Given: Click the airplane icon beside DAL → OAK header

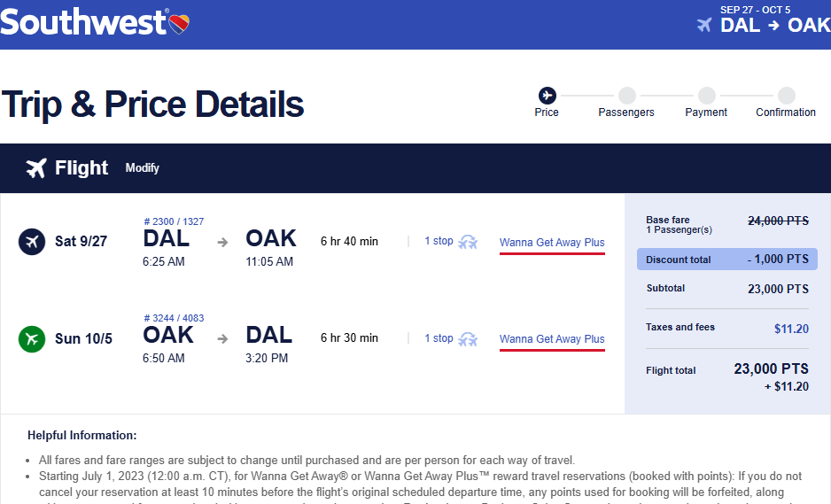Looking at the screenshot, I should pyautogui.click(x=705, y=25).
